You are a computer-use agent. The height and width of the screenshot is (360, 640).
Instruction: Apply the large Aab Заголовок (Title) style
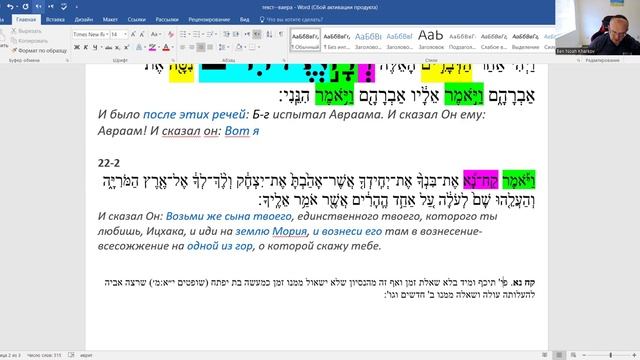[x=431, y=40]
